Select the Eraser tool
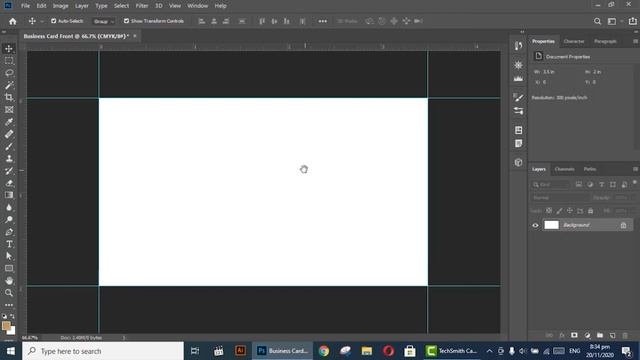Screen dimensions: 640x360 tap(9, 183)
